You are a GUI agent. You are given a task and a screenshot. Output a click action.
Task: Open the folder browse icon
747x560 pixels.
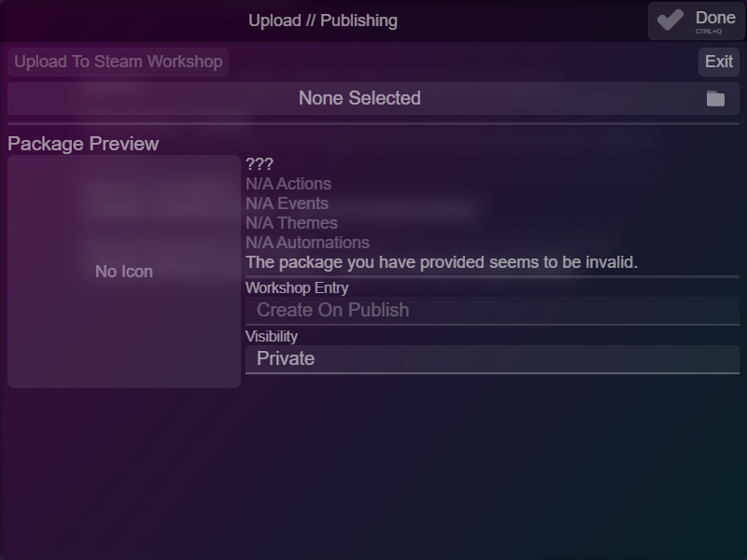715,99
